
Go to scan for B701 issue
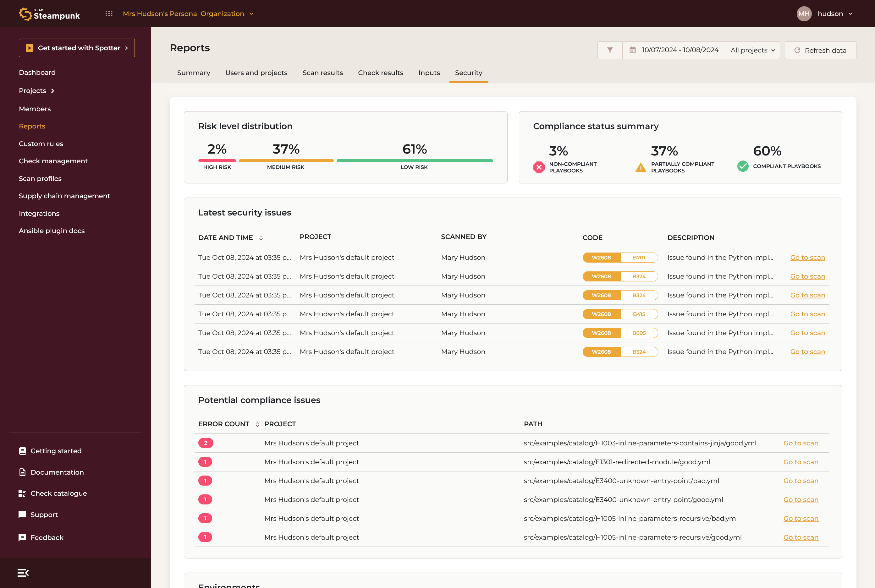pos(807,257)
